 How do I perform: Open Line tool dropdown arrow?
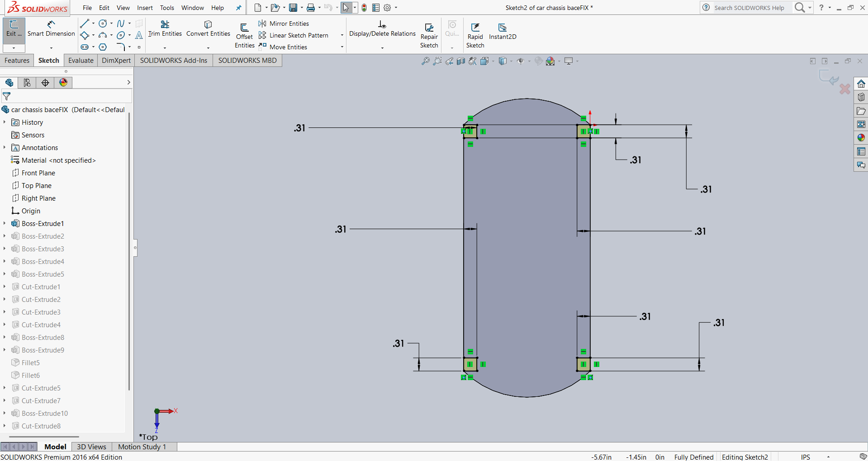tap(93, 24)
